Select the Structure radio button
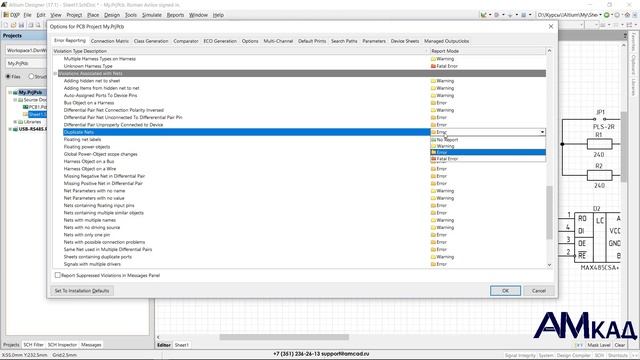Viewport: 640px width, 360px height. pyautogui.click(x=31, y=76)
